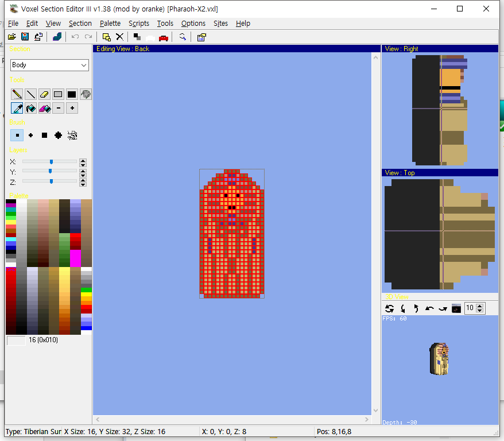Click the Undo arrow in toolbar

click(x=75, y=37)
